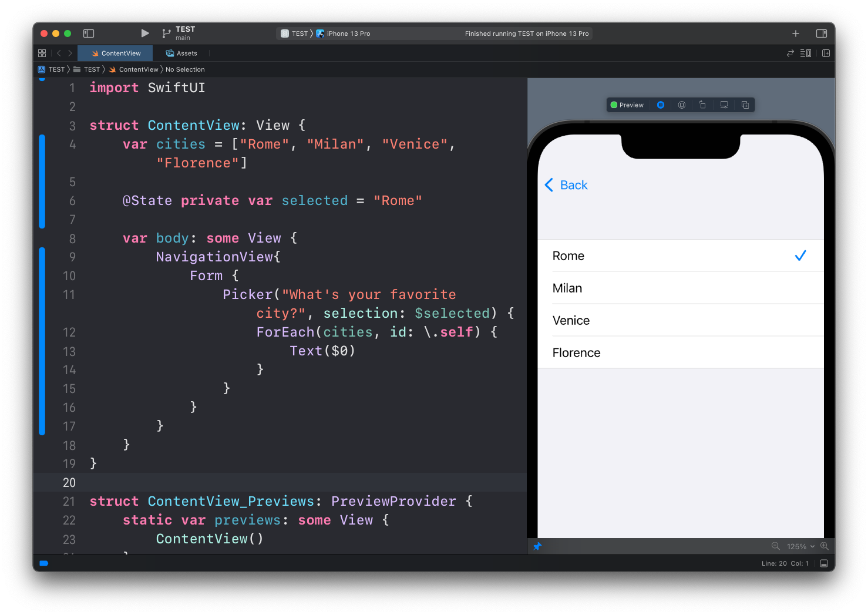Toggle the inspector panel on the right

click(822, 33)
